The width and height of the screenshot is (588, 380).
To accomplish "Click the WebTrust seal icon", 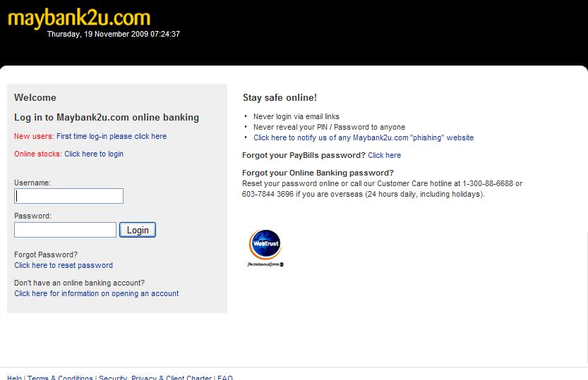I will pyautogui.click(x=265, y=248).
